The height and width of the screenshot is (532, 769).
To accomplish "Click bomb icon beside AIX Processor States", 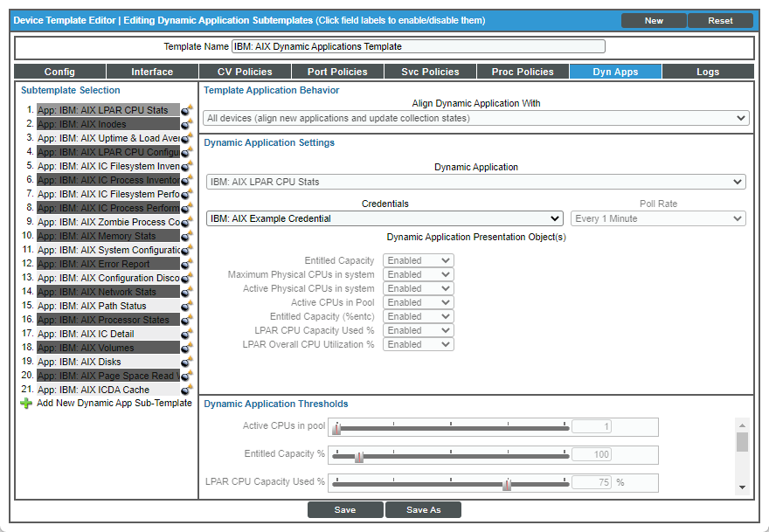I will coord(187,320).
